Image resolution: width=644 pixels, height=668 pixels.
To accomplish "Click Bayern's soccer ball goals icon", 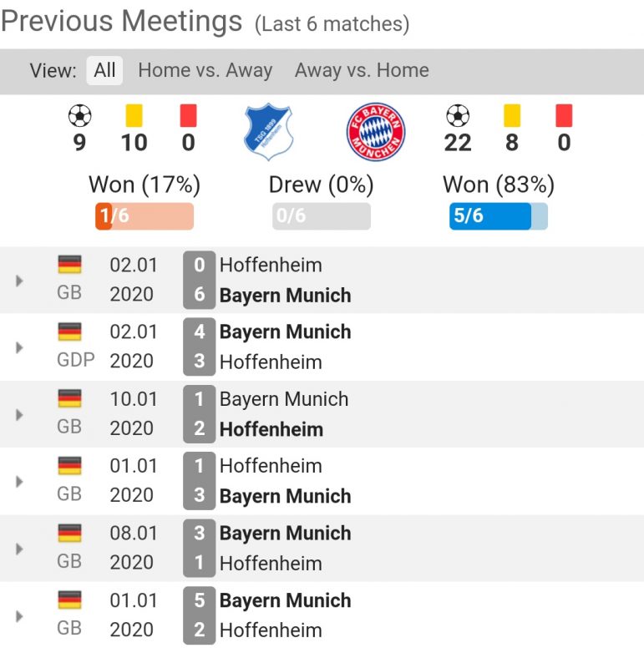I will [458, 115].
